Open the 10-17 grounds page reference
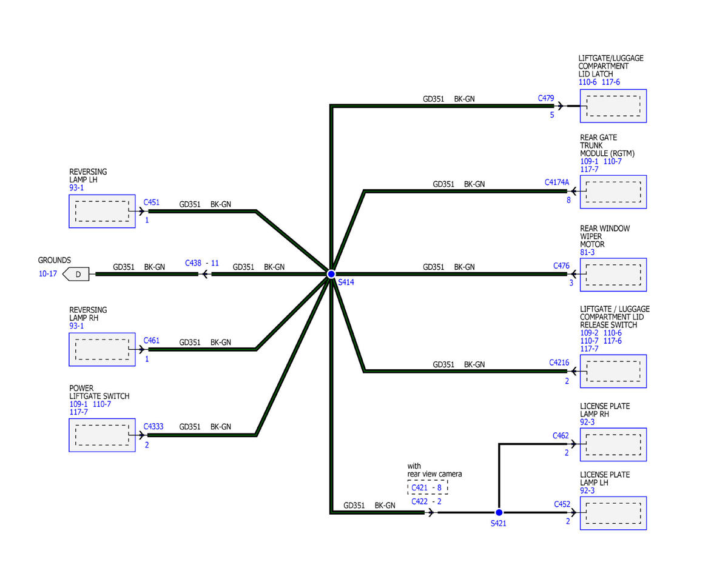Viewport: 728px width, 562px height. (x=48, y=274)
